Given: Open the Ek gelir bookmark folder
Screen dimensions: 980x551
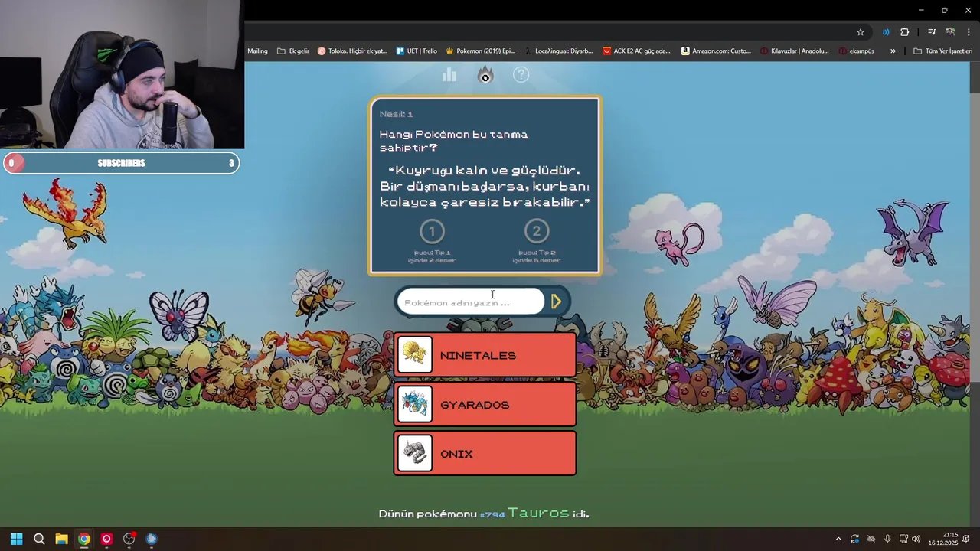Looking at the screenshot, I should click(293, 51).
